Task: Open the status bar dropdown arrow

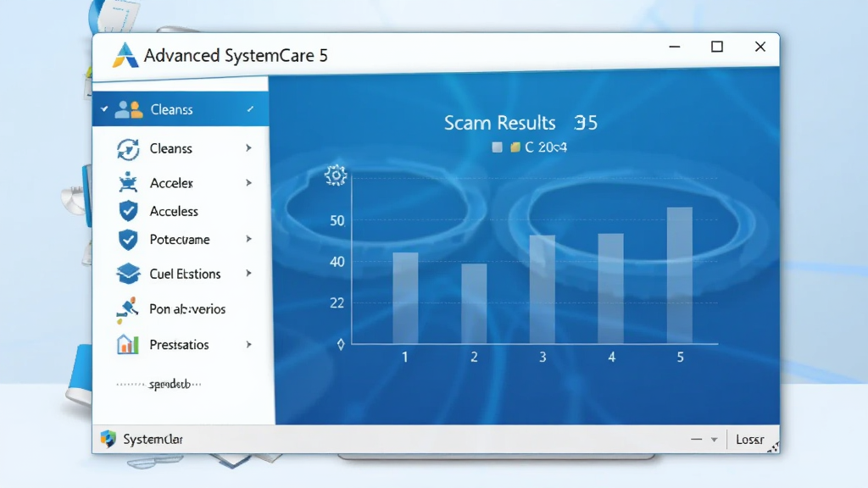Action: [714, 440]
